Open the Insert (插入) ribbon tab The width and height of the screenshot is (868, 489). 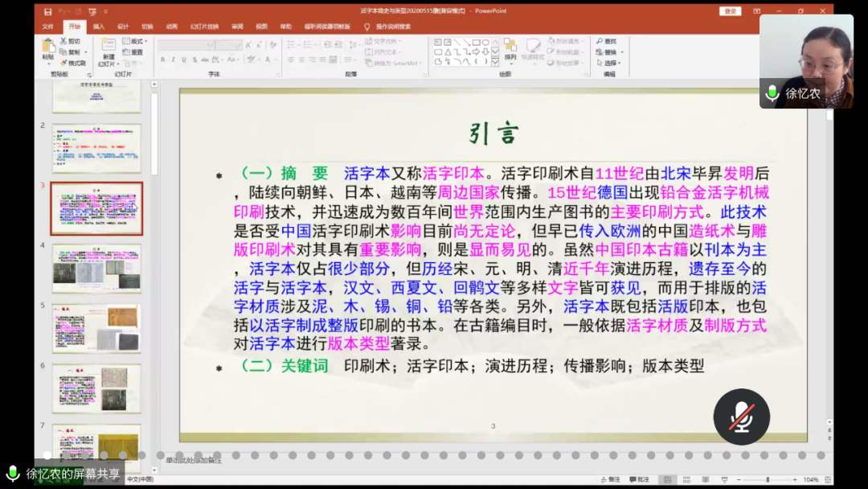point(98,26)
